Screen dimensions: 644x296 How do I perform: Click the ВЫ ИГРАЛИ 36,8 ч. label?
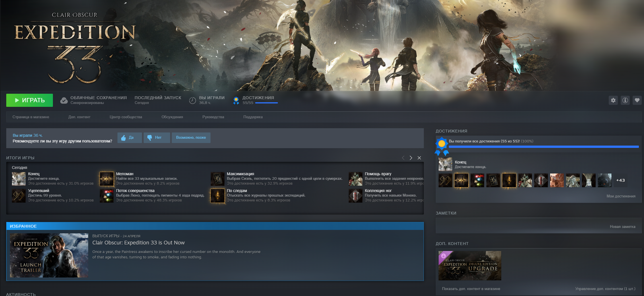212,100
